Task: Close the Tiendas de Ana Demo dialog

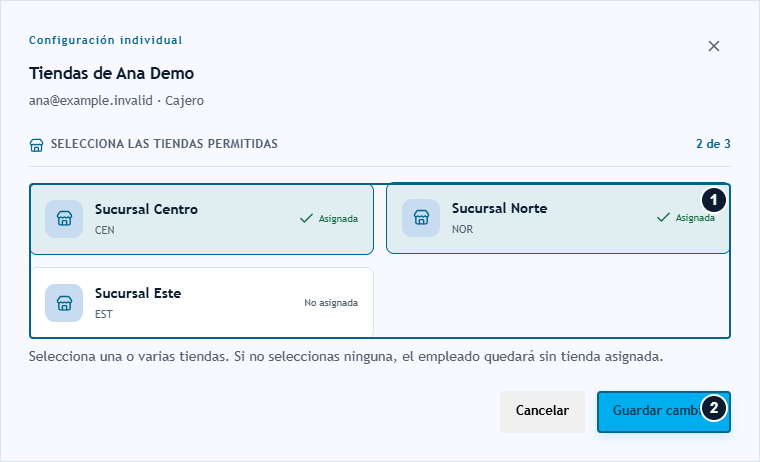Action: tap(713, 46)
